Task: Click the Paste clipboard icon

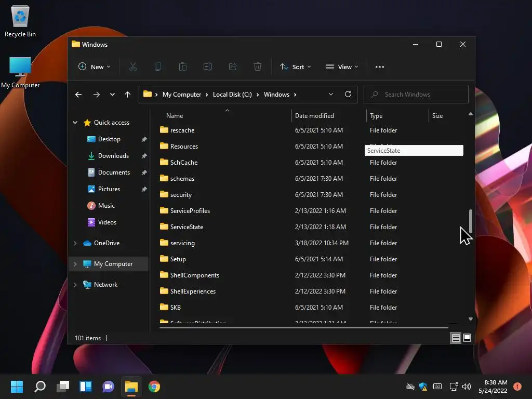Action: pyautogui.click(x=182, y=67)
